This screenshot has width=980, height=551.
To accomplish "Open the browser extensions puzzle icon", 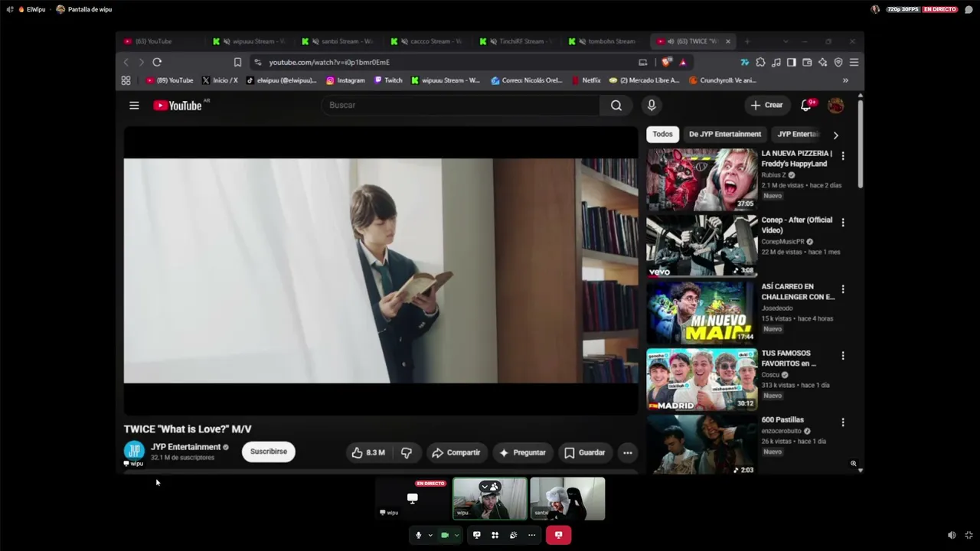I will 760,62.
